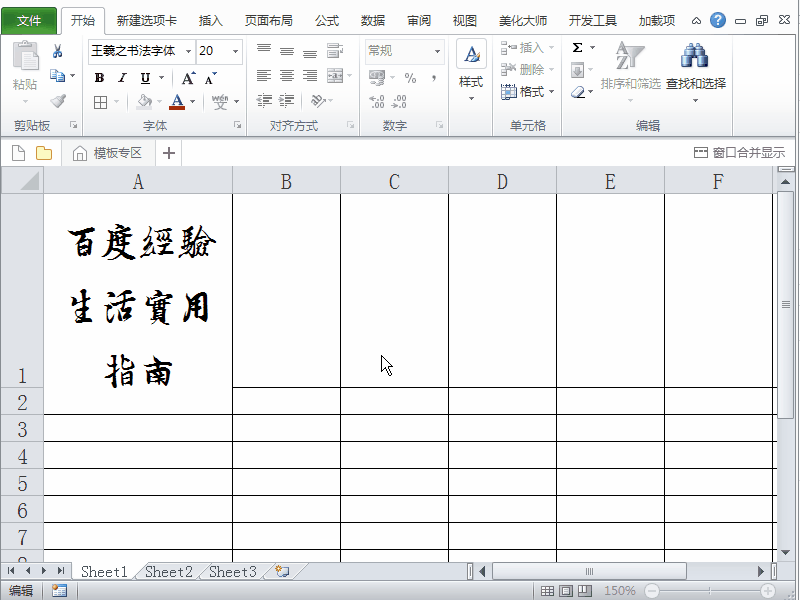Cut selection with the scissors icon
Viewport: 800px width, 600px height.
(x=58, y=51)
